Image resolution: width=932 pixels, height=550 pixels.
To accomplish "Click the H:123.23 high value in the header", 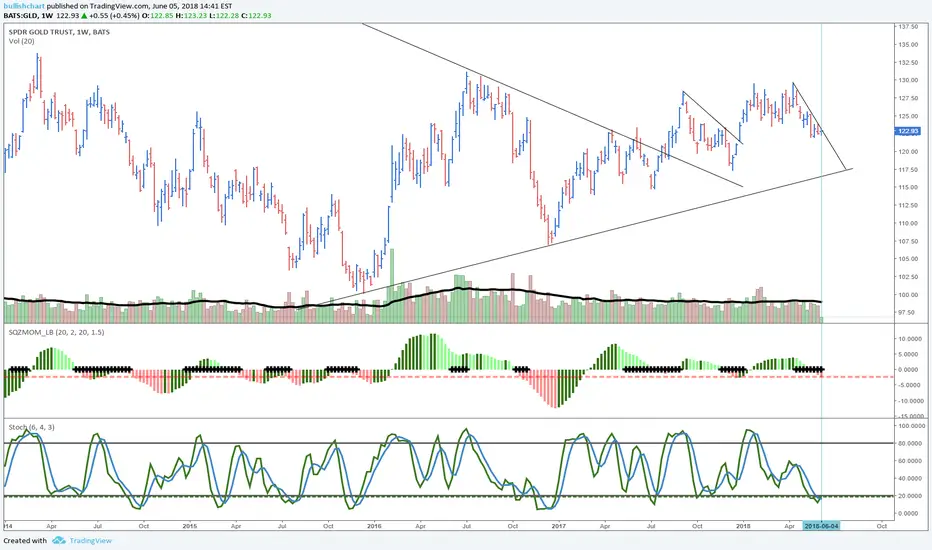I will [x=190, y=15].
